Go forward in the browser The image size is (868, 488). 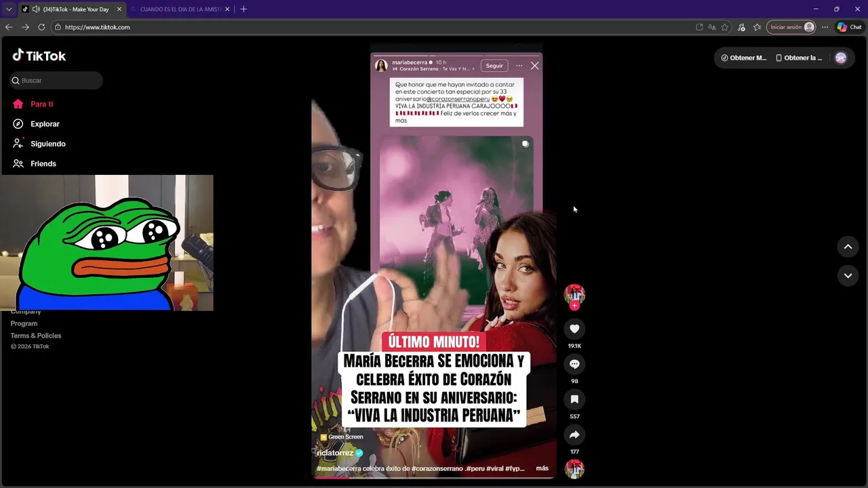pyautogui.click(x=25, y=27)
